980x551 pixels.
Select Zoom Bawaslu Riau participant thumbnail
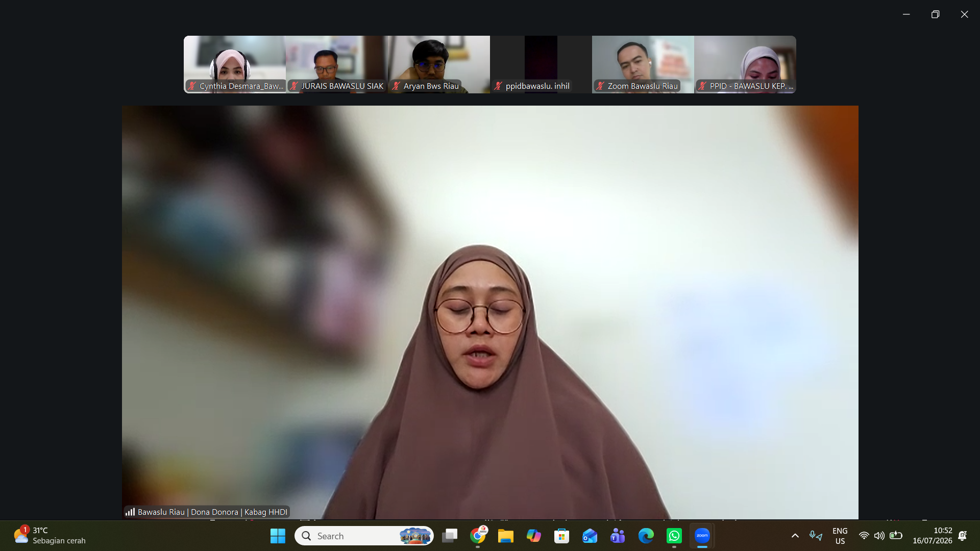pyautogui.click(x=643, y=64)
